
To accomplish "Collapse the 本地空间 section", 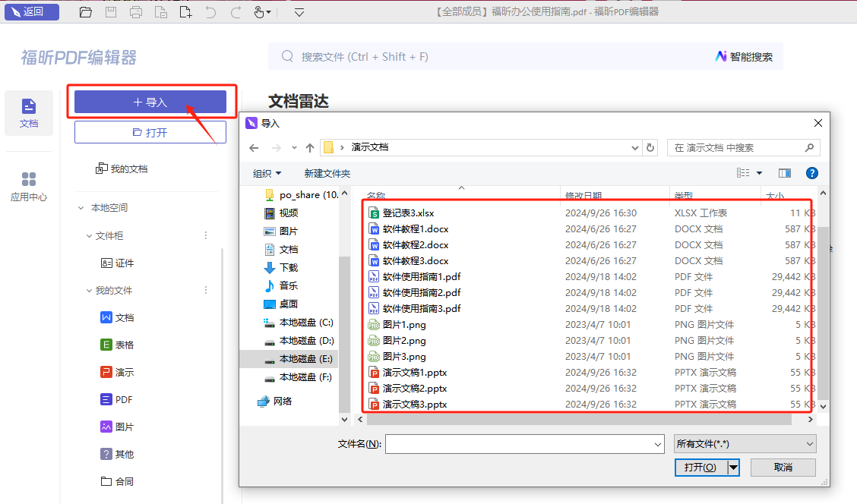I will [x=81, y=208].
